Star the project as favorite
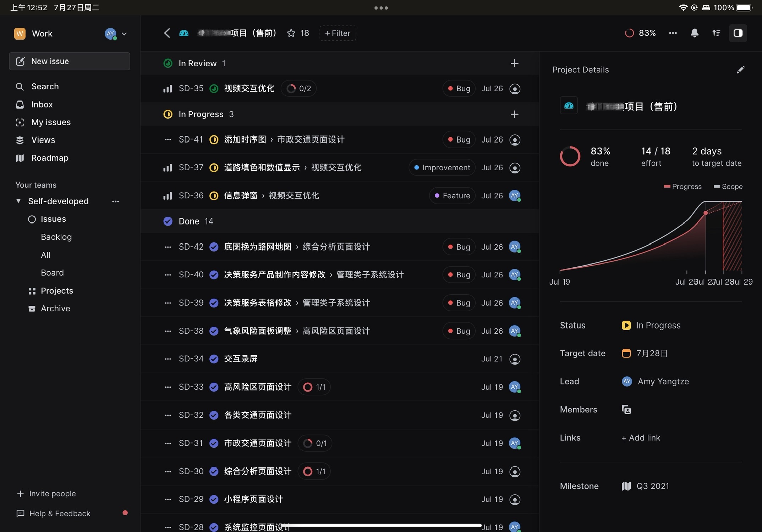Image resolution: width=762 pixels, height=532 pixels. [291, 33]
